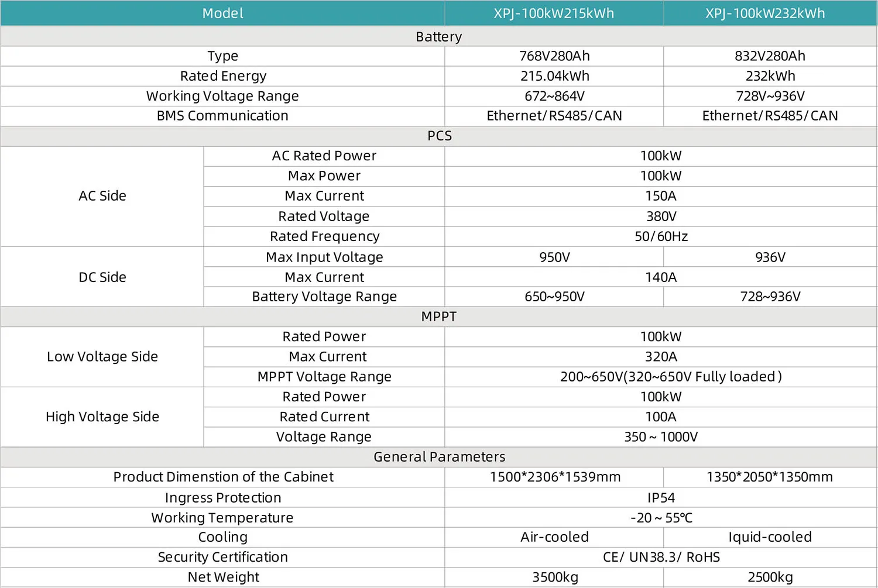This screenshot has width=878, height=588.
Task: Select the Air-cooled cooling value cell
Action: [x=554, y=537]
